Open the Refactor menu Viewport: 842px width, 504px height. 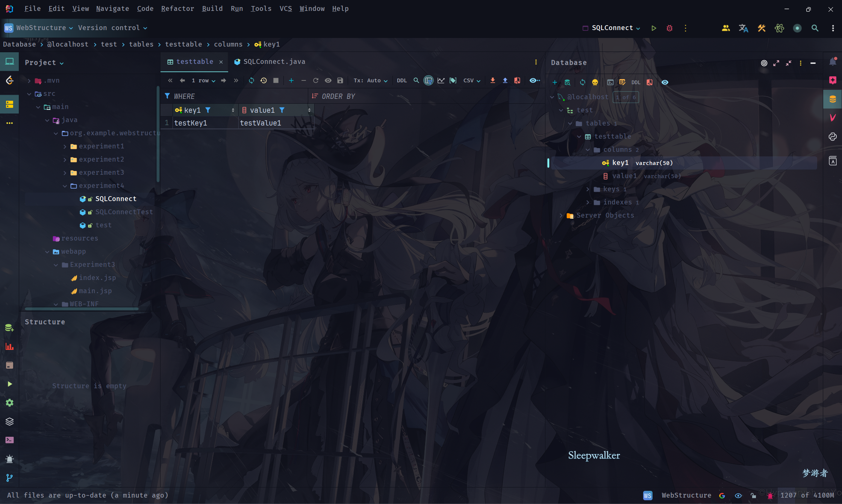[x=177, y=8]
